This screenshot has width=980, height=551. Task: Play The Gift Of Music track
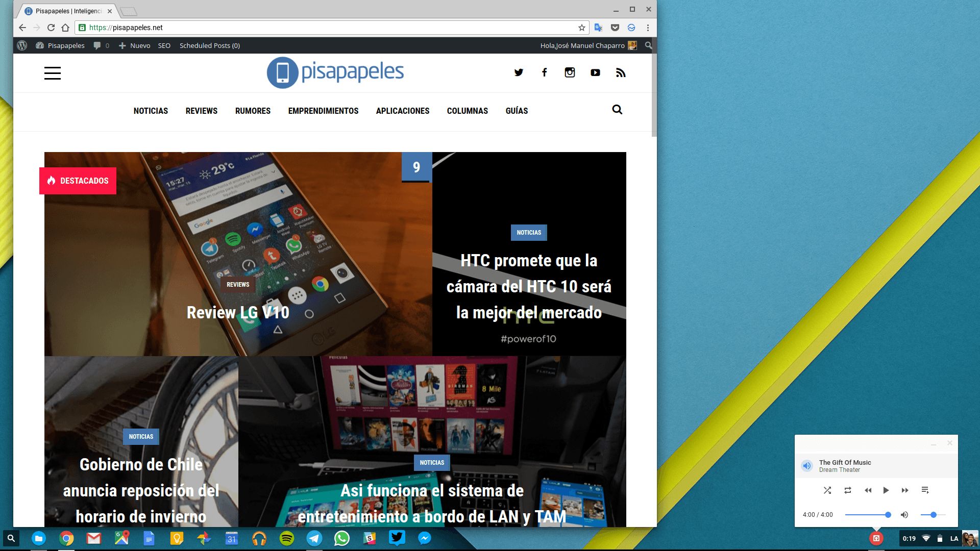[886, 490]
